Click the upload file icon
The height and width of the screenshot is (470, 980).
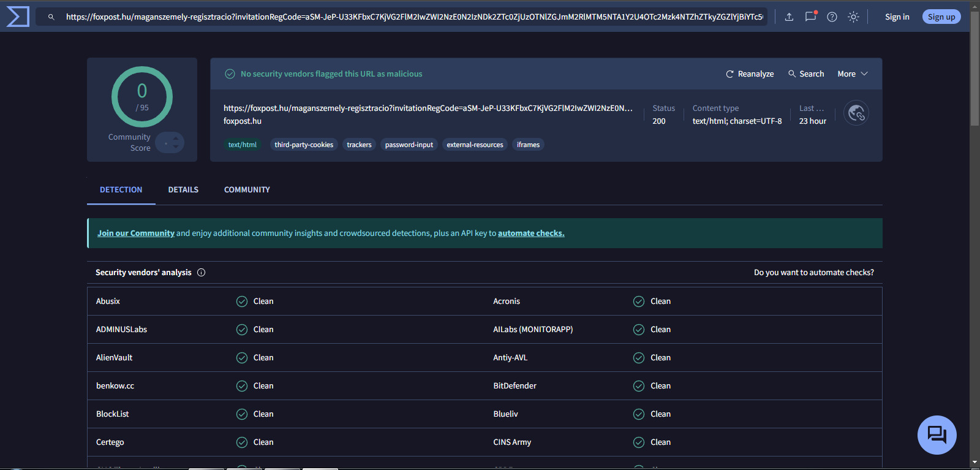(789, 17)
